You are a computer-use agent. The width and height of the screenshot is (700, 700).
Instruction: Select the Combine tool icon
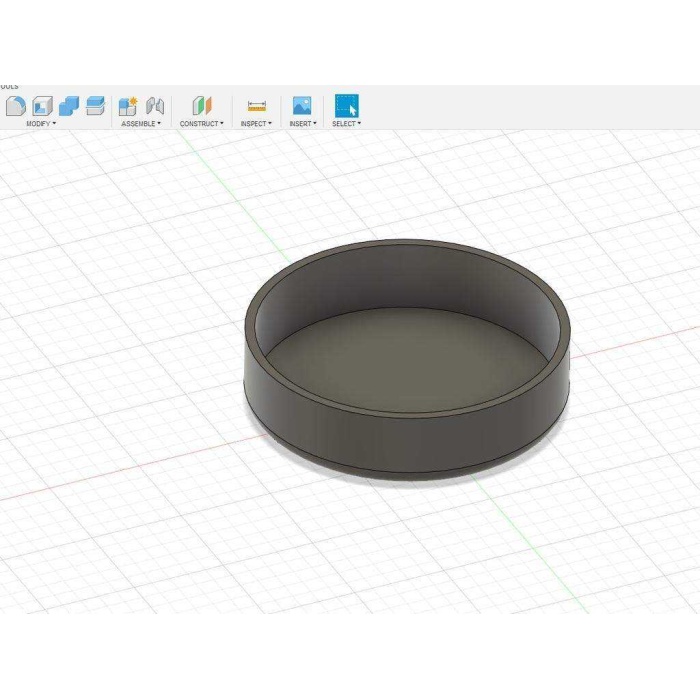coord(69,106)
